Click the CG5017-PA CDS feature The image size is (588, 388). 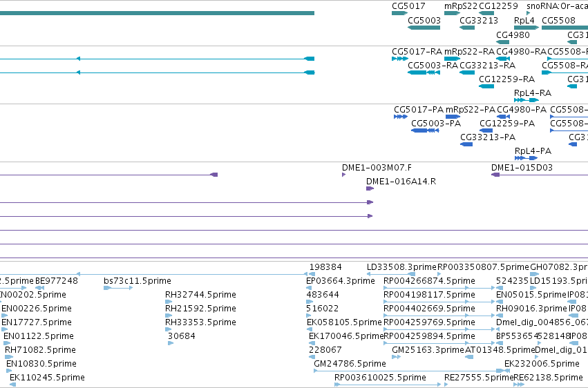[x=401, y=117]
